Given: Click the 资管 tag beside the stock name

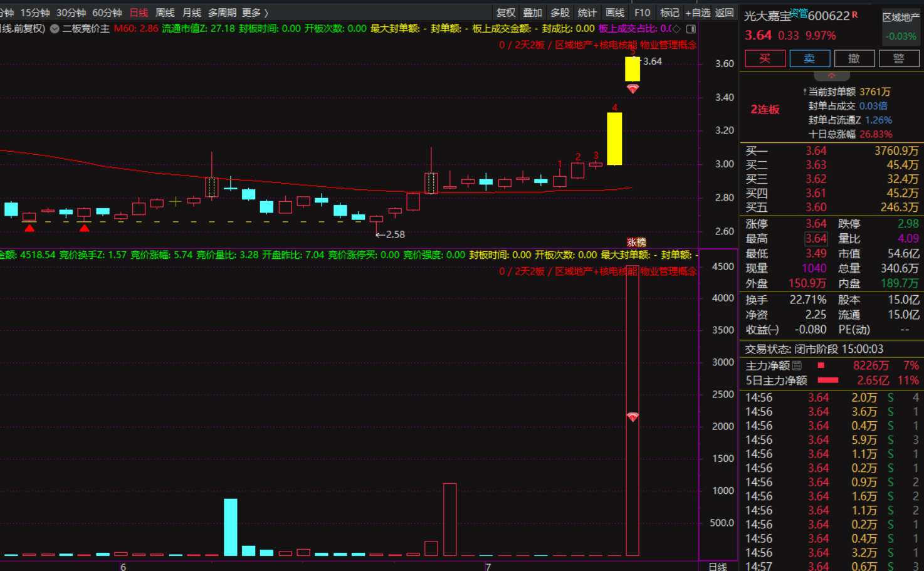Looking at the screenshot, I should pyautogui.click(x=798, y=12).
